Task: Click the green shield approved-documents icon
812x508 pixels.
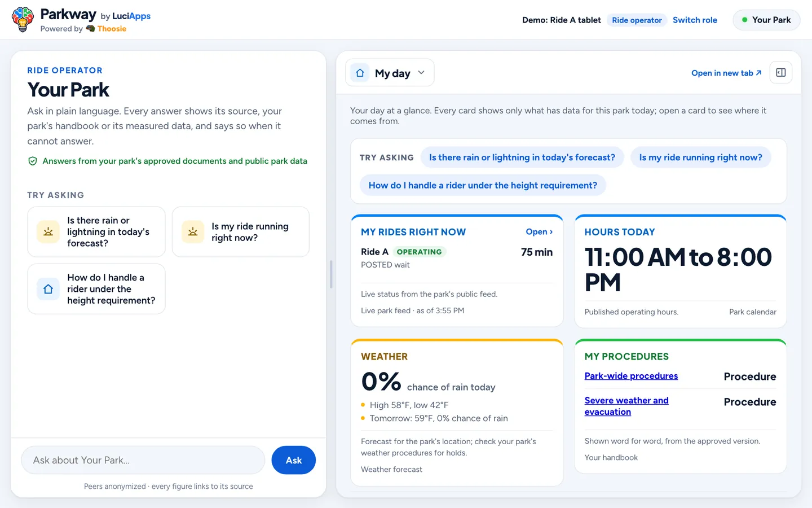Action: pos(33,161)
